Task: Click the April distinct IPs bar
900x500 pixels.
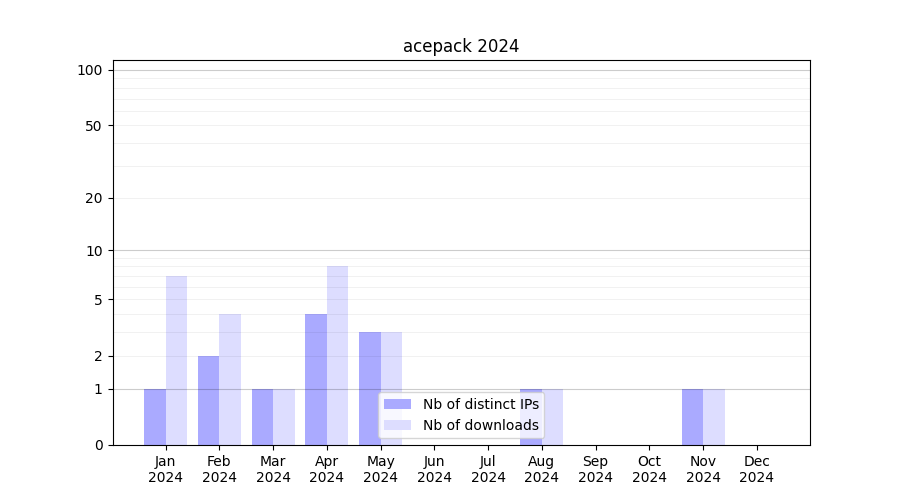Action: (x=316, y=379)
